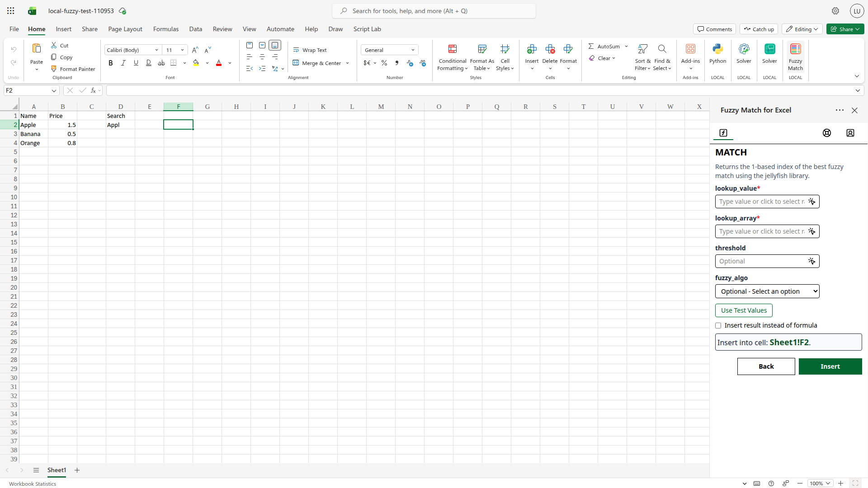Decrease font size
The image size is (868, 488).
(208, 50)
